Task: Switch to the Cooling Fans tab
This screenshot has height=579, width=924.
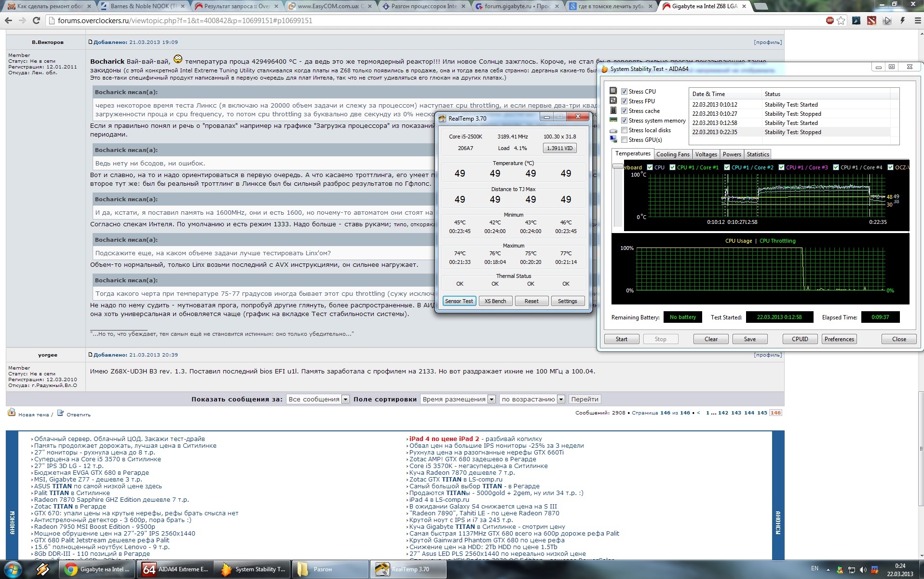Action: (673, 154)
